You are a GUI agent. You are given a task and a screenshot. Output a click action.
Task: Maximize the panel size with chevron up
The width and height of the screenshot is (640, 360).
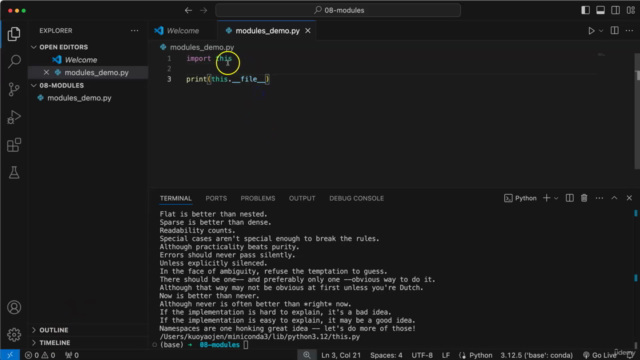[614, 198]
